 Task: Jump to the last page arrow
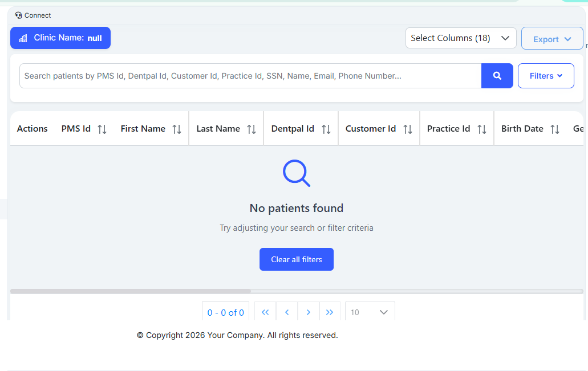[330, 312]
